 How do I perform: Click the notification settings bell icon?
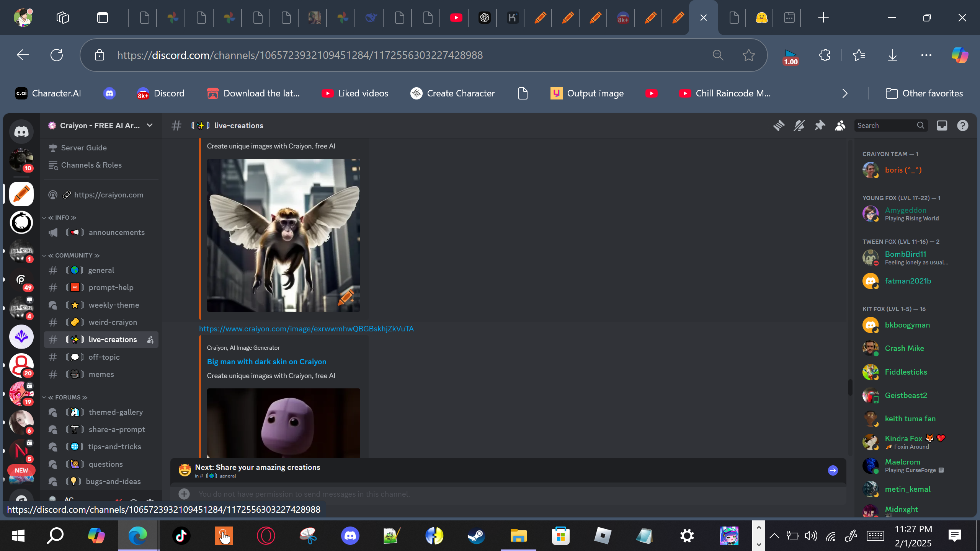coord(799,126)
